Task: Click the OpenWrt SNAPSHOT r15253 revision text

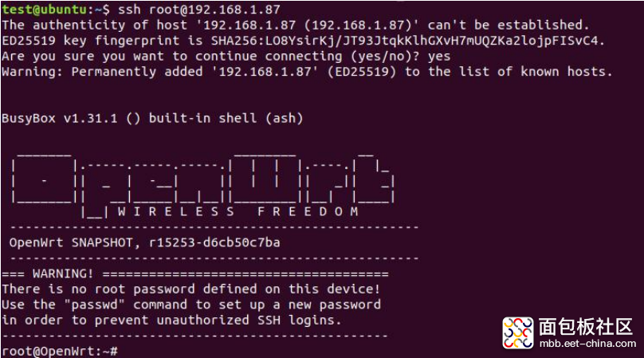Action: coord(144,242)
